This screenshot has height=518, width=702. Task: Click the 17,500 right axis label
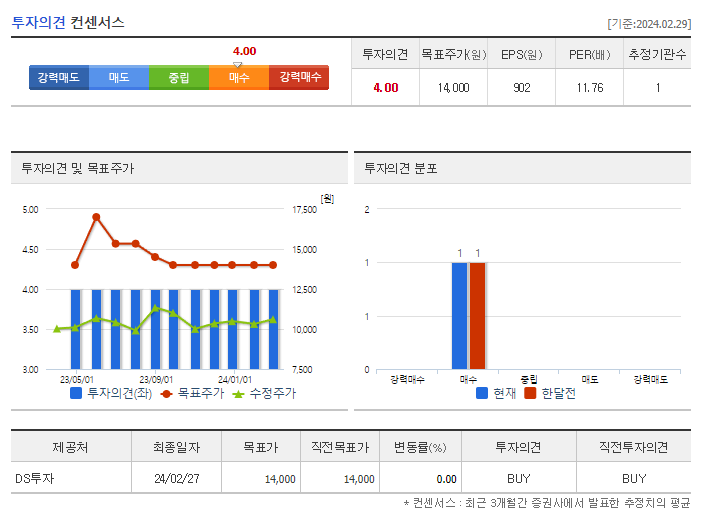(x=304, y=210)
